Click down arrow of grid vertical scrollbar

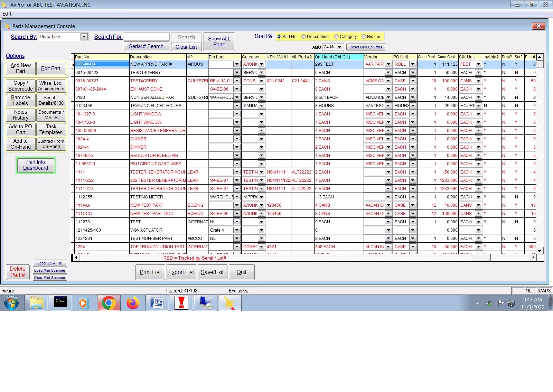(540, 250)
